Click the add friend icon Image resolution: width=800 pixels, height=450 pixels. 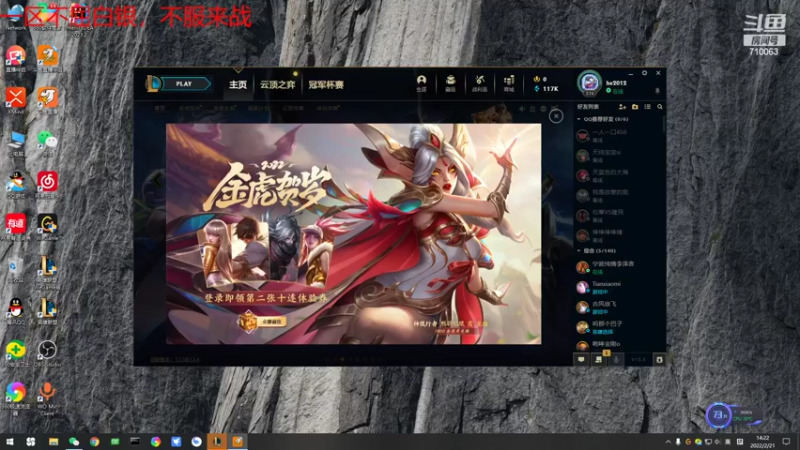click(x=622, y=107)
